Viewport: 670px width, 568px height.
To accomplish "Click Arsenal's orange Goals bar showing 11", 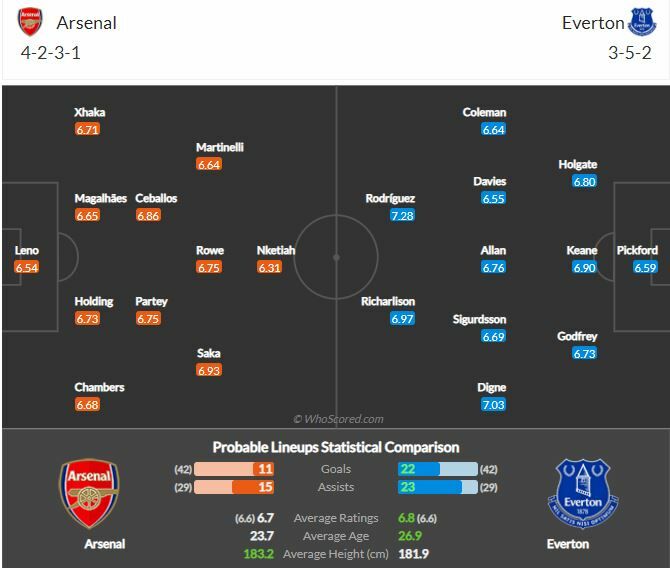I will click(x=253, y=468).
